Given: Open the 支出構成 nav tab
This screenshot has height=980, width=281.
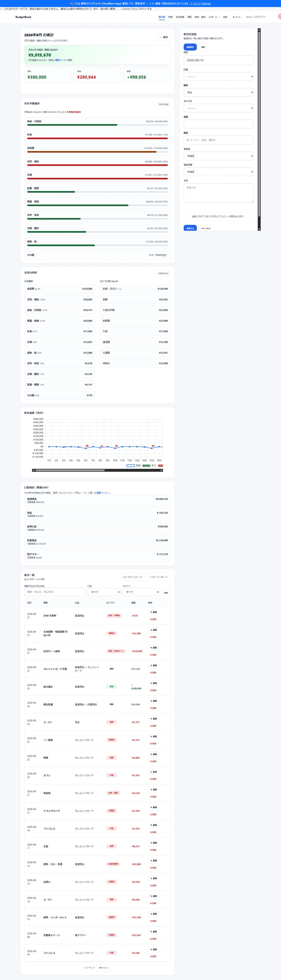Looking at the screenshot, I should pos(180,17).
